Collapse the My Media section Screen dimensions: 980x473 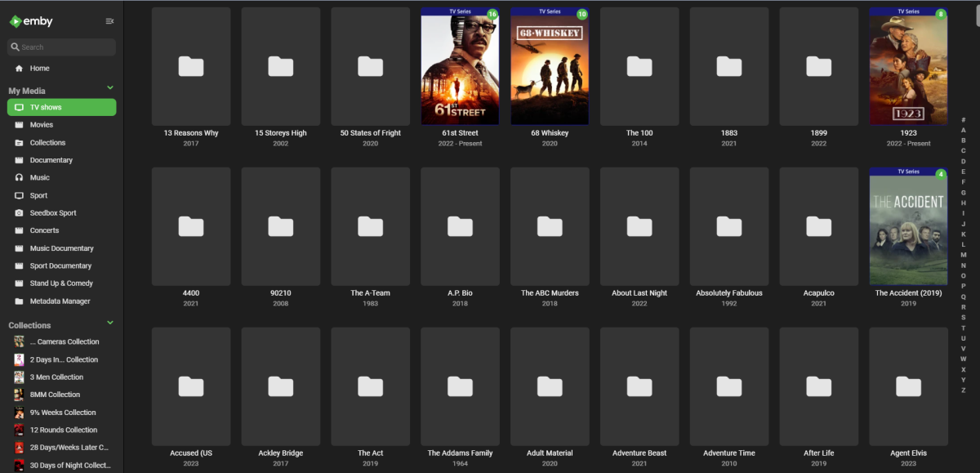(110, 88)
